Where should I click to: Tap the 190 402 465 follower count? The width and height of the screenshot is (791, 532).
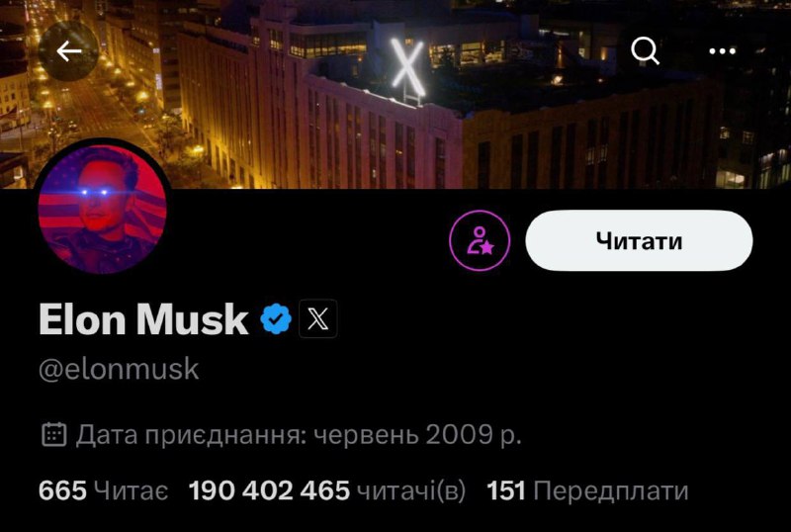269,490
